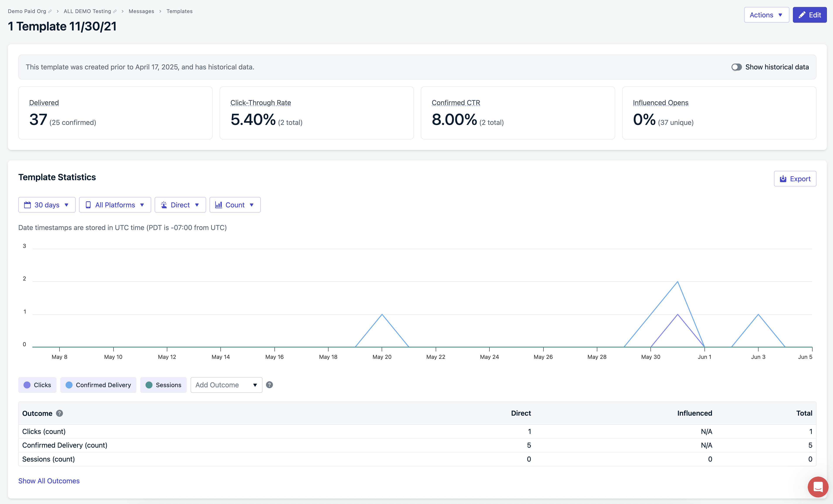This screenshot has width=833, height=504.
Task: Click the pencil icon on Edit button
Action: coord(802,15)
